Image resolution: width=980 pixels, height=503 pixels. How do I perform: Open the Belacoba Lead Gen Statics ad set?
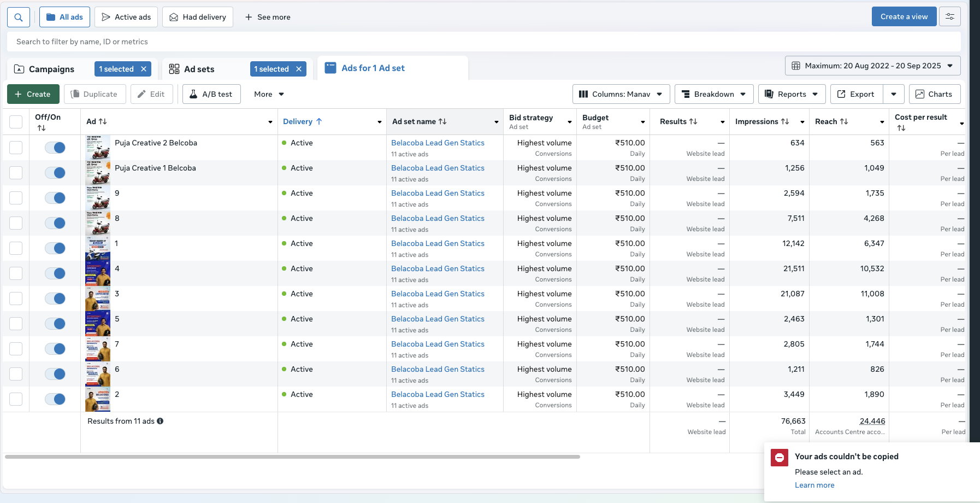pyautogui.click(x=437, y=143)
